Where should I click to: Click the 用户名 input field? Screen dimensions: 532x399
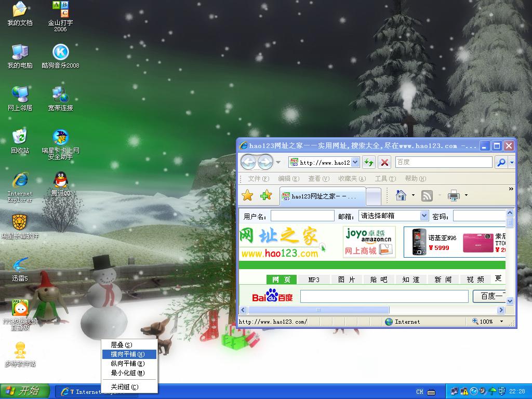302,216
